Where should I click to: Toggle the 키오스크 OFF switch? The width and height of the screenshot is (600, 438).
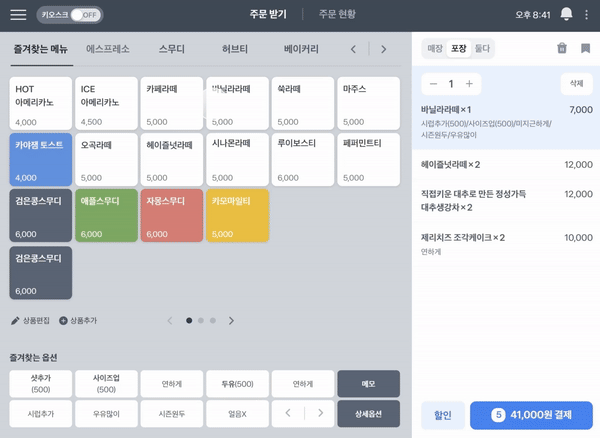84,15
